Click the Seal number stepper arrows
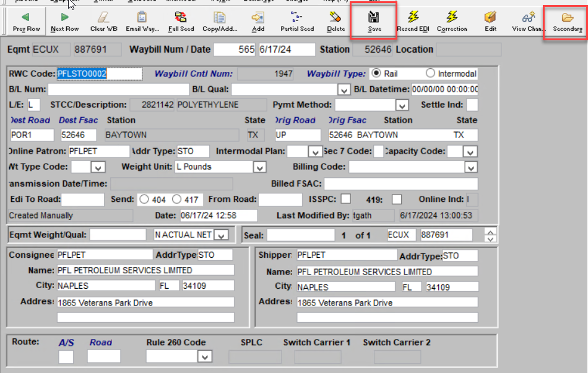The image size is (588, 373). point(491,235)
